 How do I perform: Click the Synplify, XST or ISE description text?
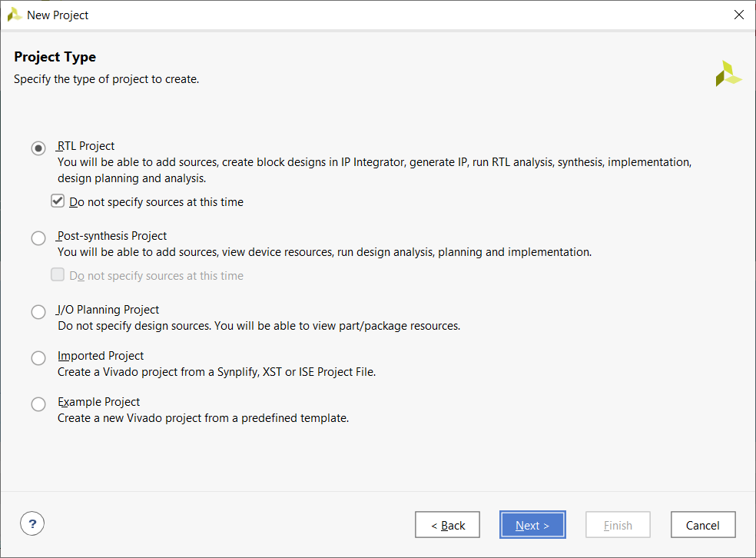coord(217,372)
